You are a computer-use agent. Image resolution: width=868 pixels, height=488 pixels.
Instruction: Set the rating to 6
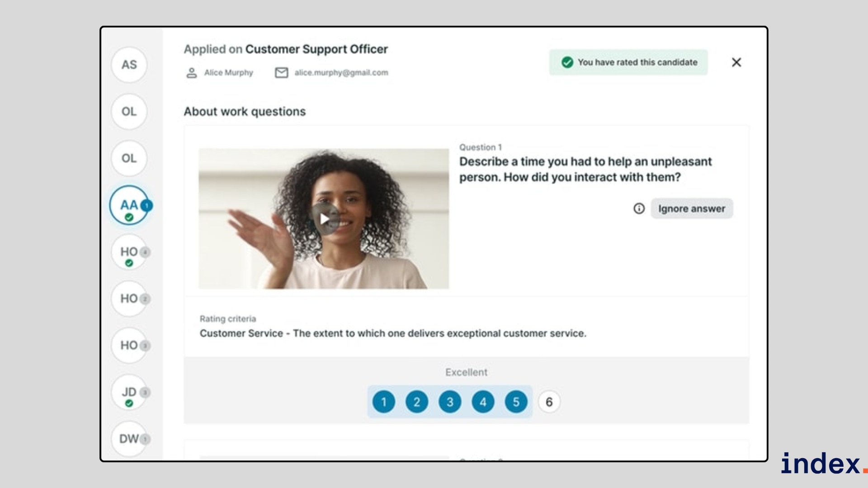pyautogui.click(x=549, y=402)
